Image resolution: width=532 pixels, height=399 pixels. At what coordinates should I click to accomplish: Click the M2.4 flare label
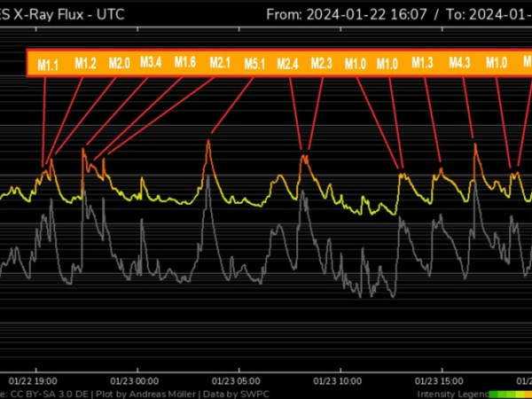pos(288,63)
